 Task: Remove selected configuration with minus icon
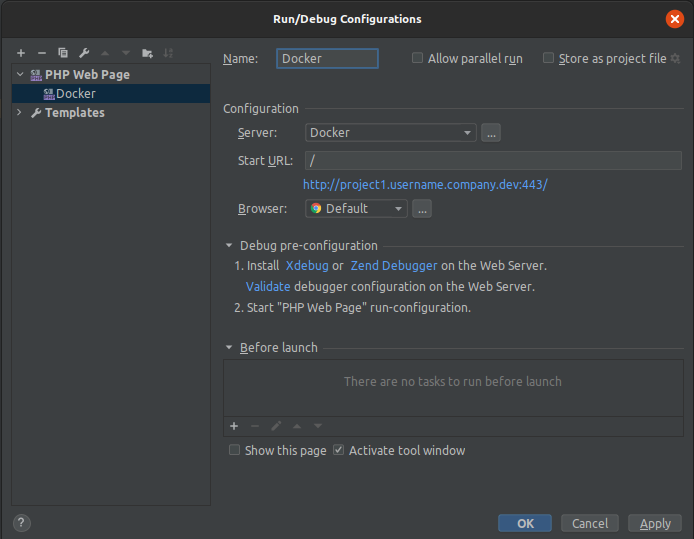42,53
